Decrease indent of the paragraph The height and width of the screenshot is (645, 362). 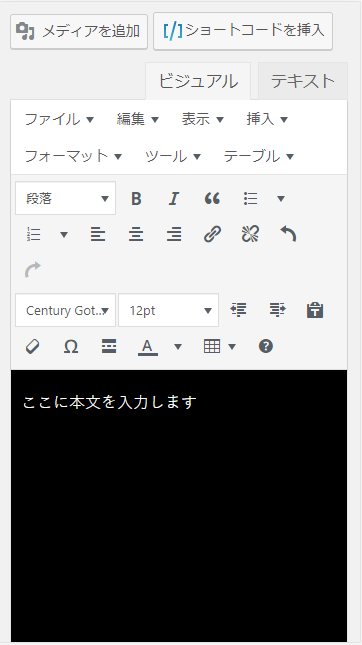[239, 310]
